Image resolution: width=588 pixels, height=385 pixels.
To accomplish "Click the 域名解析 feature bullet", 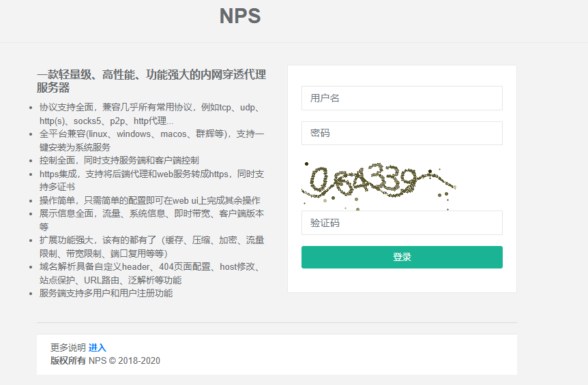I will pos(149,273).
